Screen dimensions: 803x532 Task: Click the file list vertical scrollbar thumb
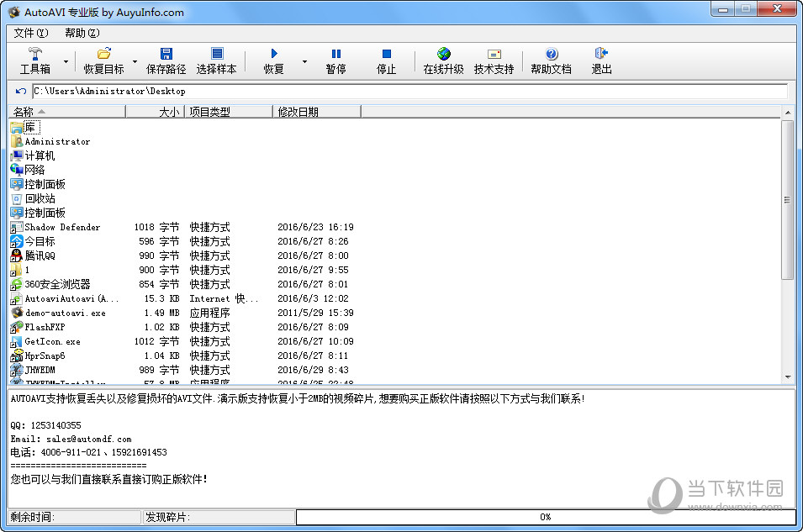(x=788, y=200)
